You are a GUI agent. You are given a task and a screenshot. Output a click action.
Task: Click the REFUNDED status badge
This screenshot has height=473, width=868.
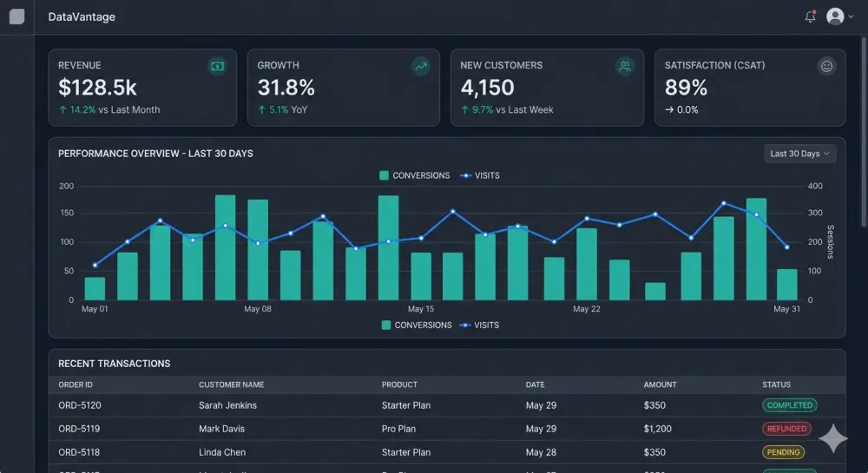786,429
